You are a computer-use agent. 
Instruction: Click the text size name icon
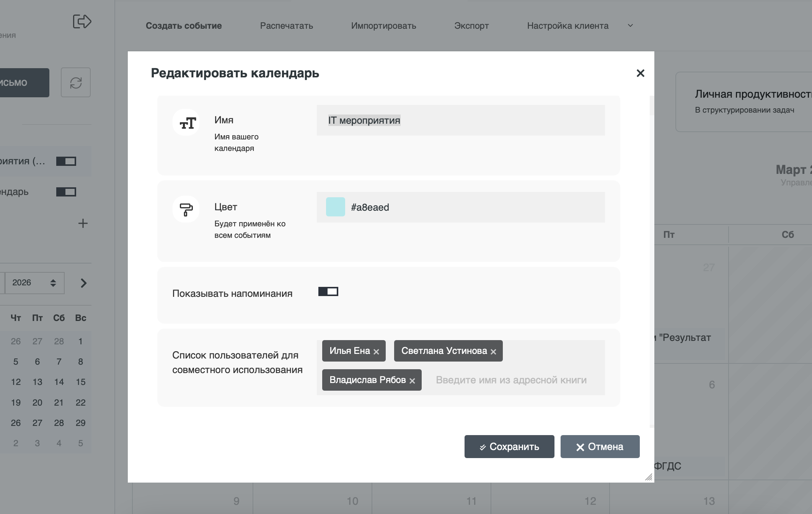[x=186, y=123]
